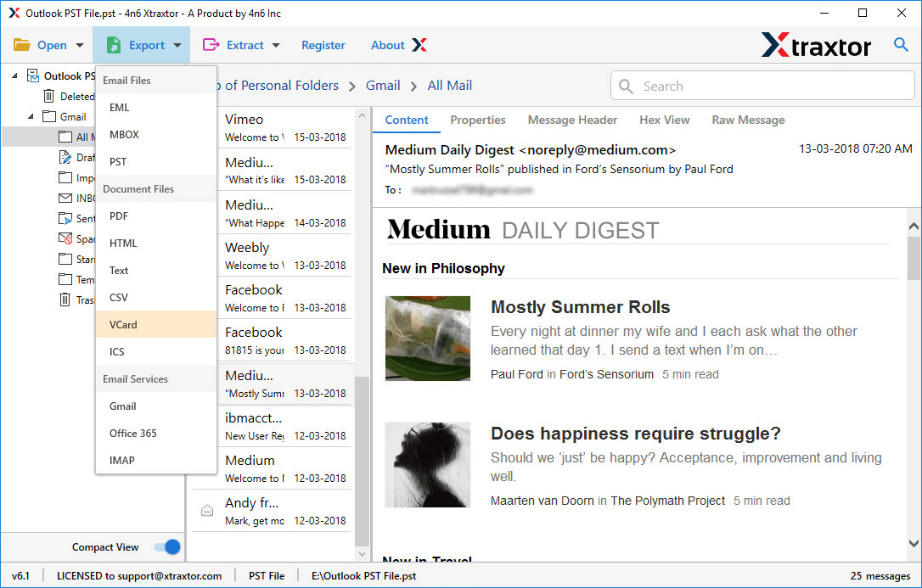The height and width of the screenshot is (588, 922).
Task: Collapse the Outlook PST root tree node
Action: tap(15, 76)
